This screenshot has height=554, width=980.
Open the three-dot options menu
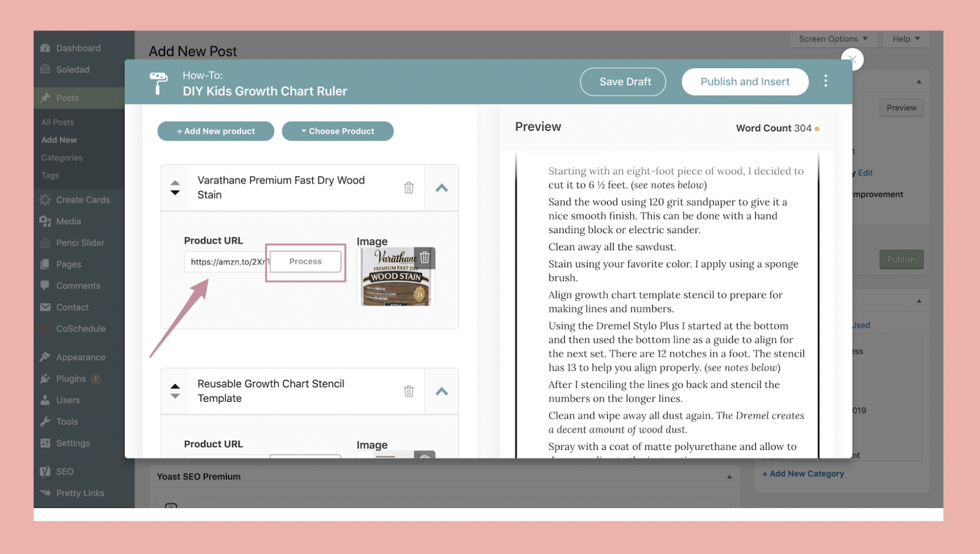point(826,81)
